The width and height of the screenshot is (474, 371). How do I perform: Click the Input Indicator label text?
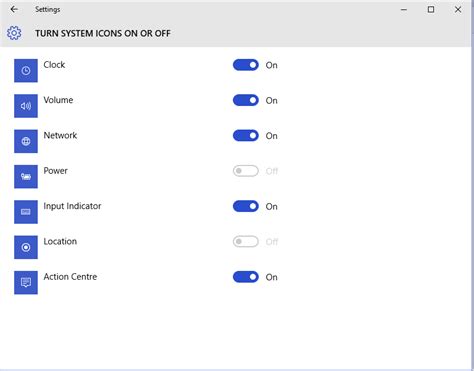tap(72, 206)
